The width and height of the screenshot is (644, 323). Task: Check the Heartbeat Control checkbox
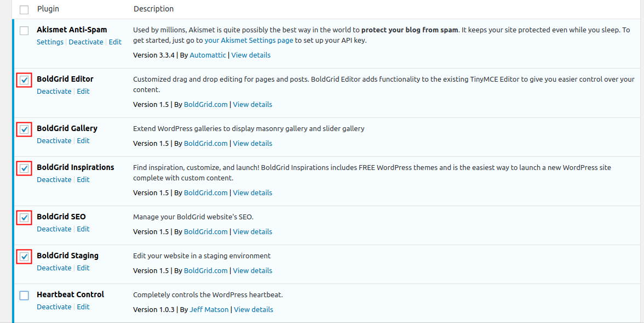coord(24,296)
